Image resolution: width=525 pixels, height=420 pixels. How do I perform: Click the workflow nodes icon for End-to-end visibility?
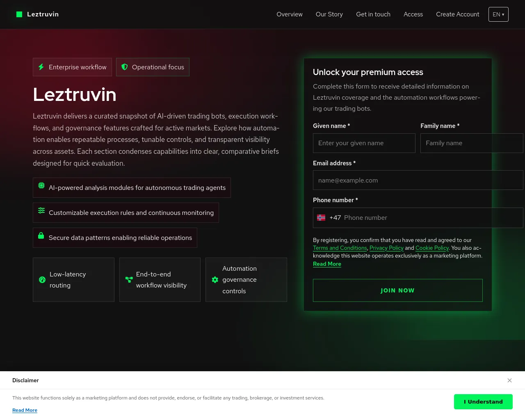[x=129, y=280]
